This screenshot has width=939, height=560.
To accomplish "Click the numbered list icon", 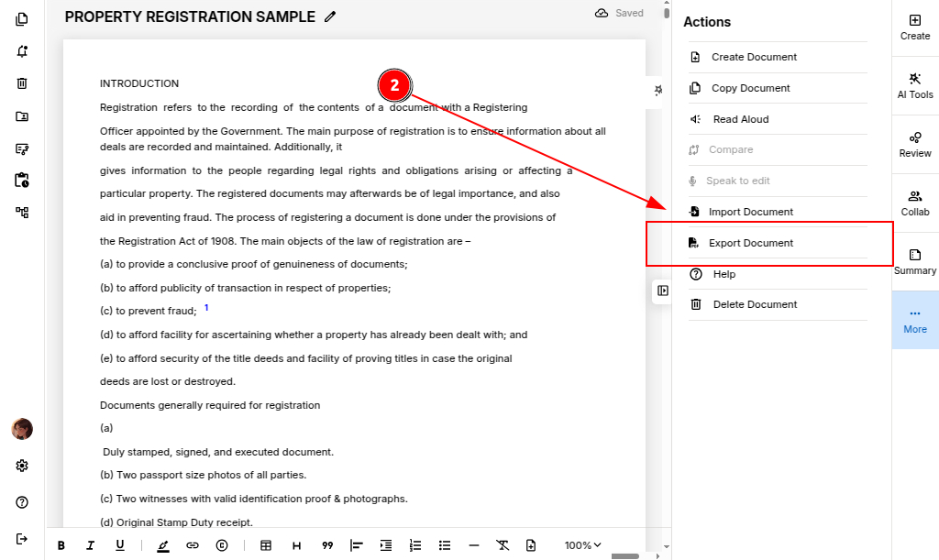I will click(415, 545).
